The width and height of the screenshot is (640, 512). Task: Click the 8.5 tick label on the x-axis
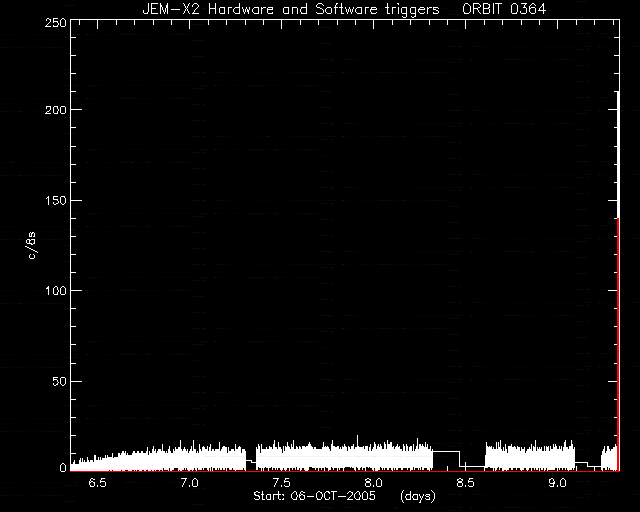pyautogui.click(x=465, y=483)
